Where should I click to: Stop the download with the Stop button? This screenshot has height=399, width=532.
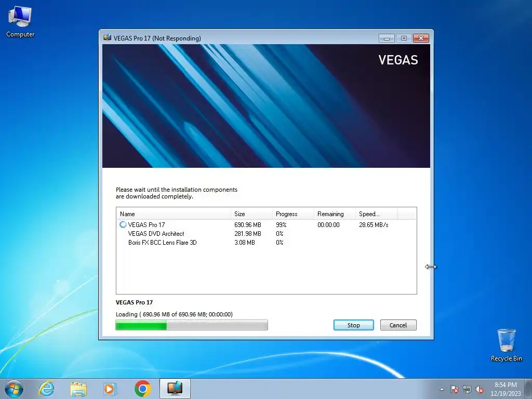353,325
